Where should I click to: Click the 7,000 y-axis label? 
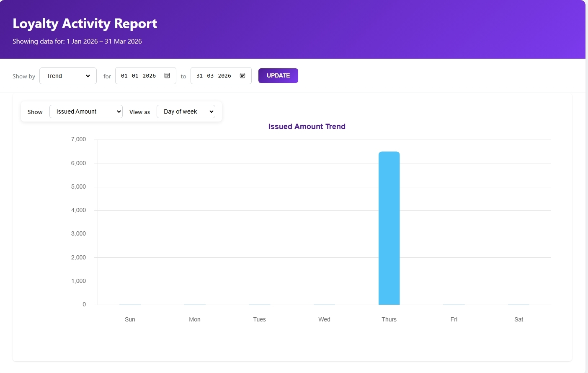[x=78, y=139]
